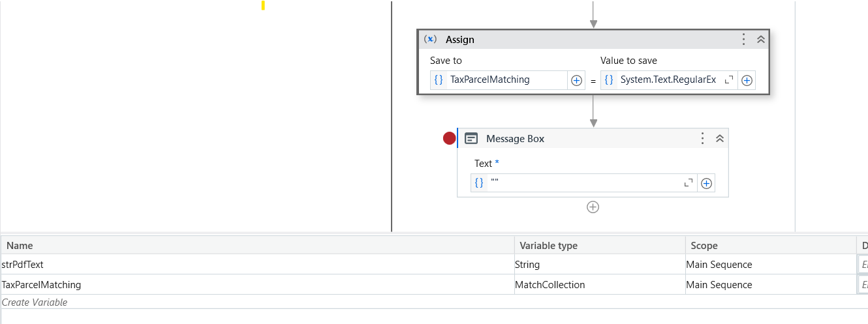868x324 pixels.
Task: Click Create Variable link
Action: pyautogui.click(x=35, y=302)
